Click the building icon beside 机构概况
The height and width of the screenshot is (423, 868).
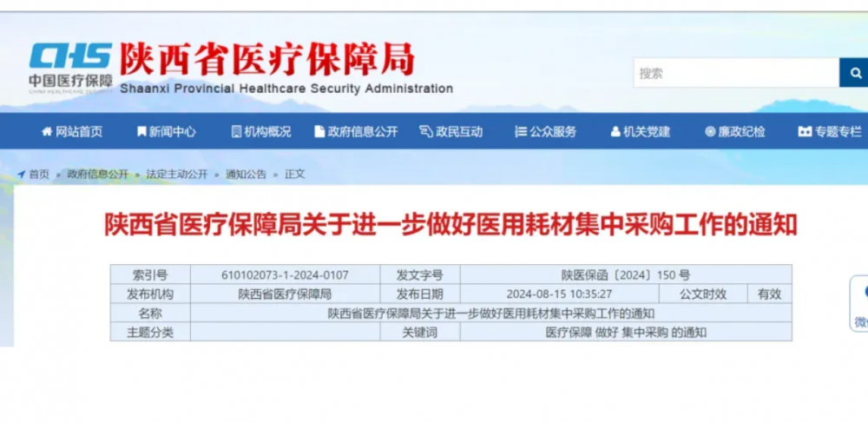coord(236,132)
